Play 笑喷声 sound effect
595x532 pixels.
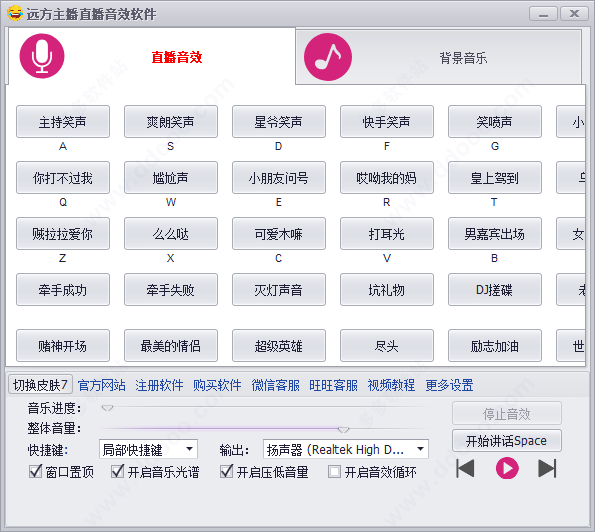[x=495, y=122]
